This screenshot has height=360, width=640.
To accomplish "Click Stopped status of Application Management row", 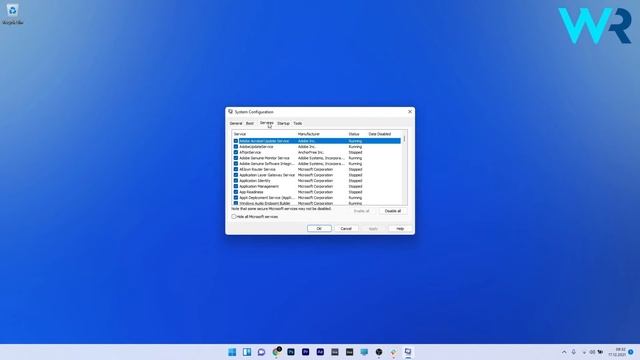I will tap(355, 187).
